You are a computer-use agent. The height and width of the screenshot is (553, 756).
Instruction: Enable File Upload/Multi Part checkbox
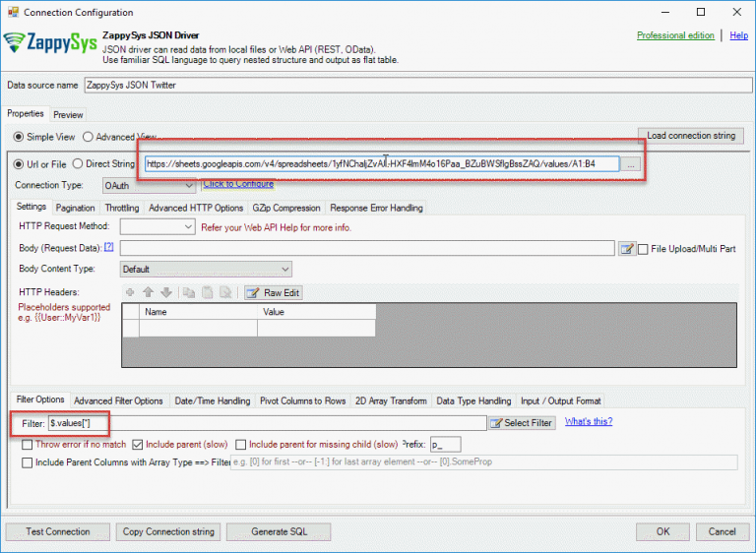click(x=644, y=249)
